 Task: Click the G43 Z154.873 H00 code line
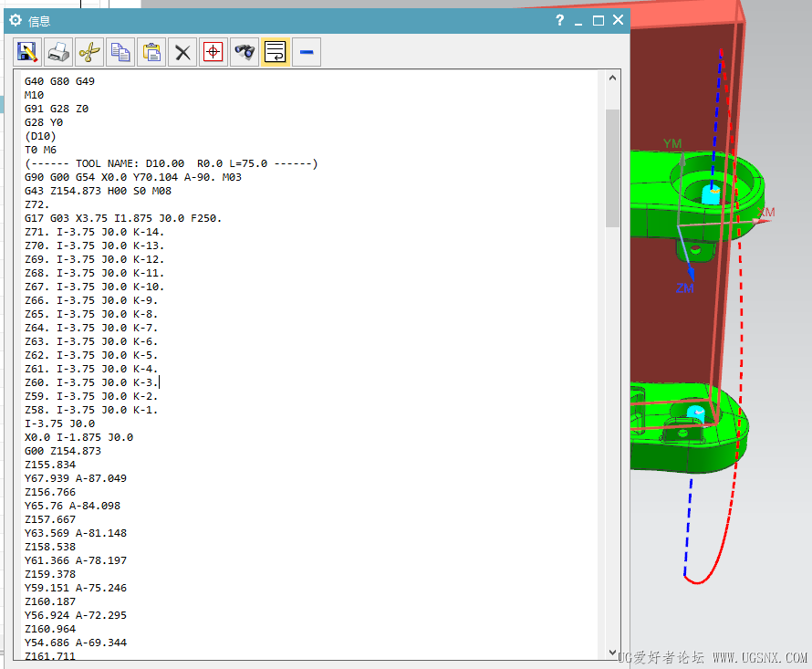[x=98, y=191]
